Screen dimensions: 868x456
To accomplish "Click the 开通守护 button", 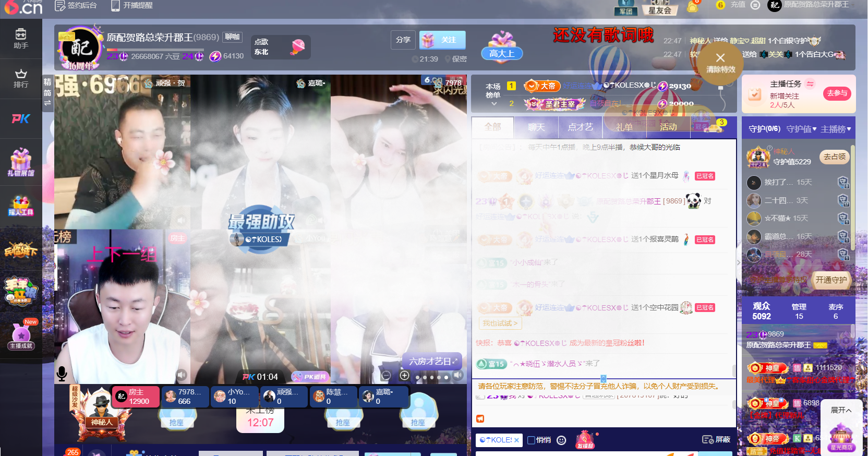I will click(x=831, y=280).
